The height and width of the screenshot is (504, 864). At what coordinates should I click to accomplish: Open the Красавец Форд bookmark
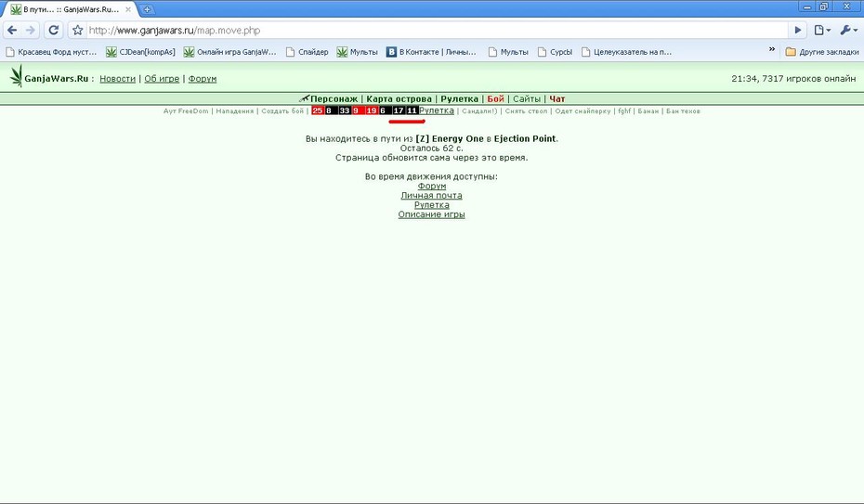[51, 52]
